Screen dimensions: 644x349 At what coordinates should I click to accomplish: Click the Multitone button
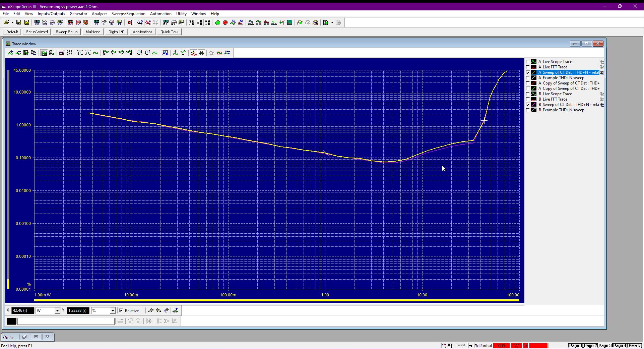93,32
